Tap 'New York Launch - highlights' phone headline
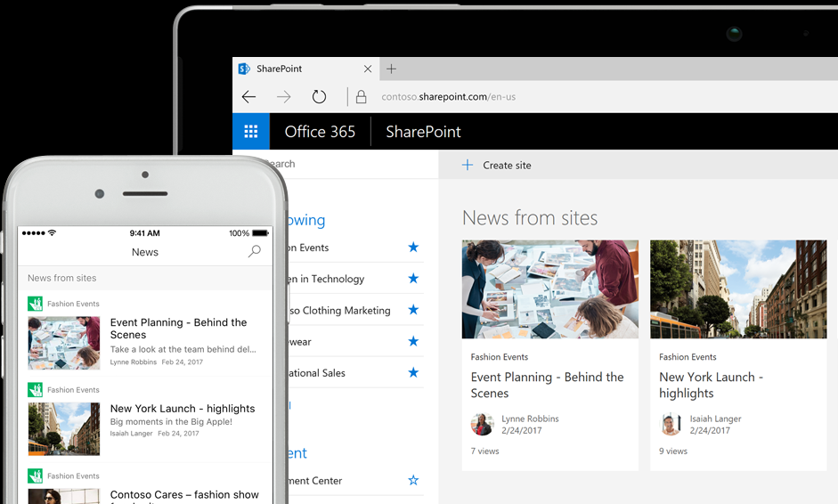Screen dimensions: 838x504 coord(183,409)
